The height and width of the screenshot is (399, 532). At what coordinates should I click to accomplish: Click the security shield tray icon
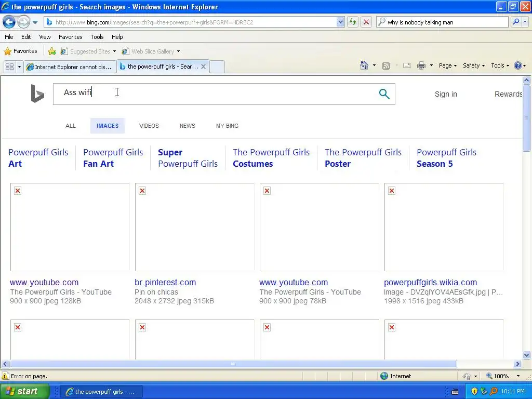(474, 392)
